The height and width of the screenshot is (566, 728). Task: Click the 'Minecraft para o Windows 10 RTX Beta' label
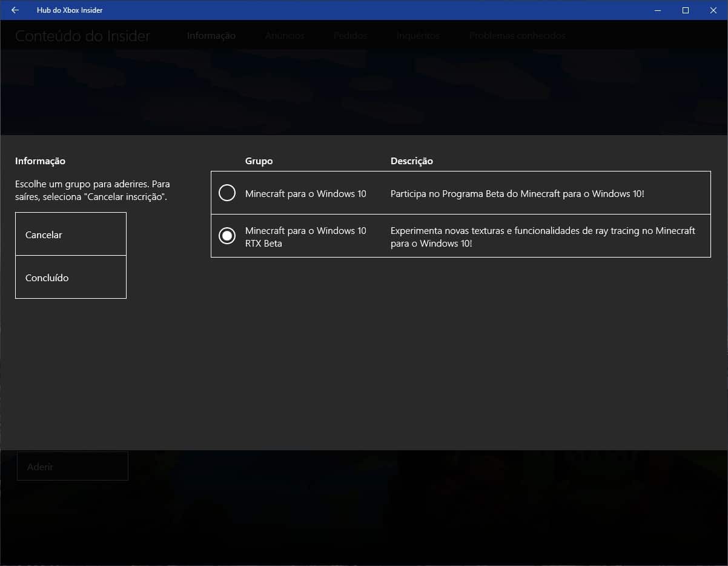(306, 237)
